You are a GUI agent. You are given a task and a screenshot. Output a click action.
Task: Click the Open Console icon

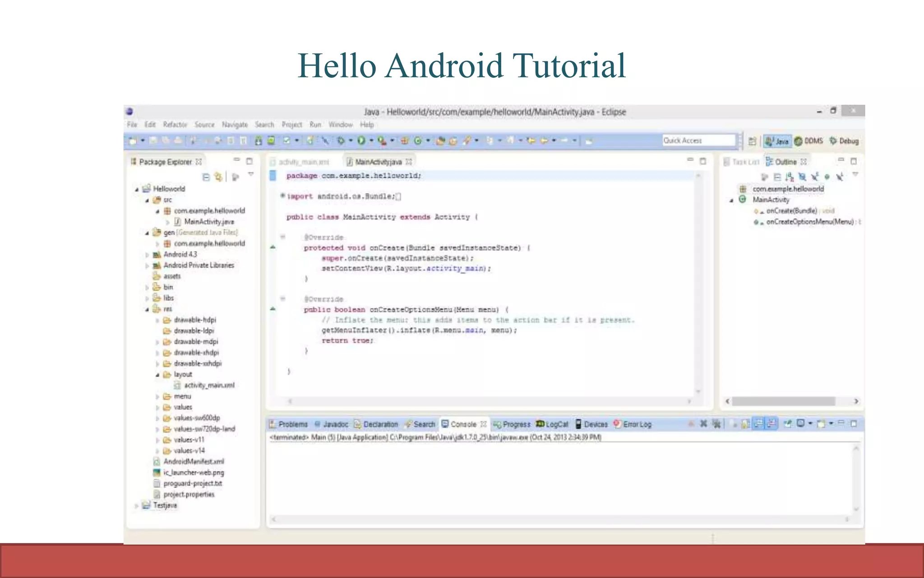pos(821,424)
